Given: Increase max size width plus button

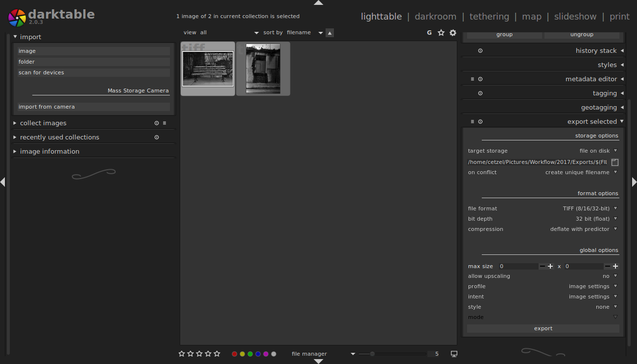Looking at the screenshot, I should tap(550, 266).
